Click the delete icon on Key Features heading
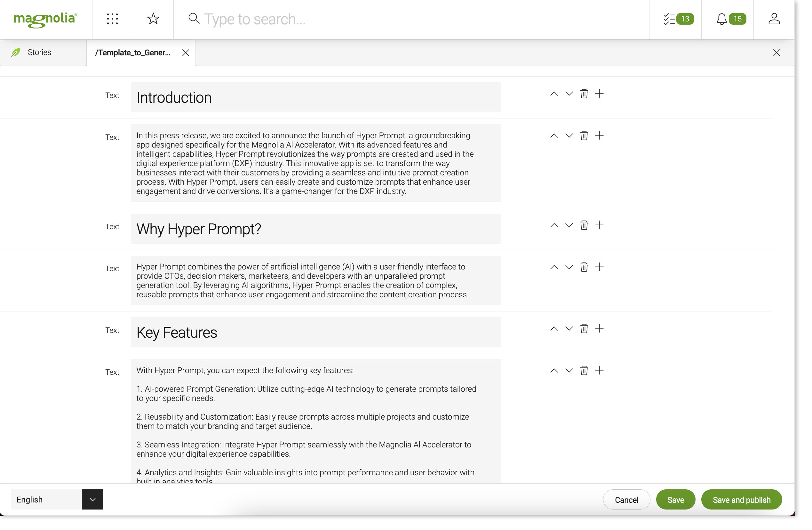This screenshot has height=530, width=812. pyautogui.click(x=584, y=329)
